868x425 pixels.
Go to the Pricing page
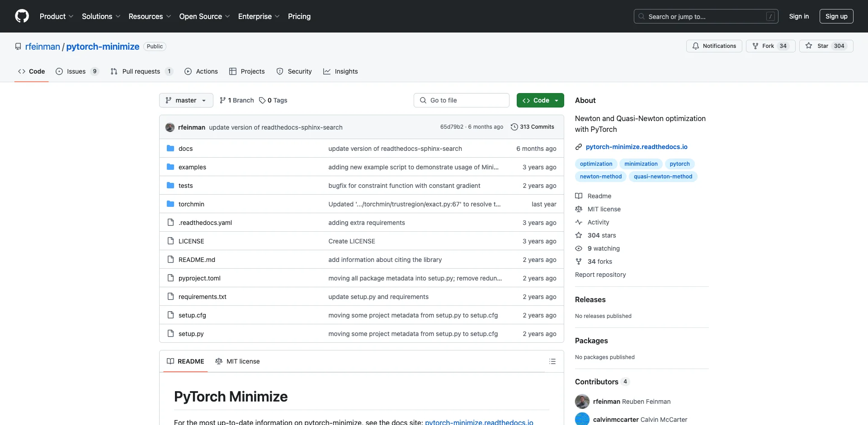(299, 16)
